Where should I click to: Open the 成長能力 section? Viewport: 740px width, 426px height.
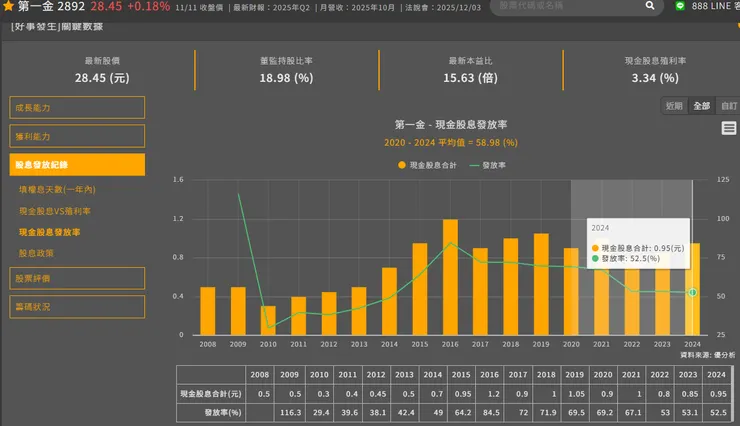tap(77, 108)
